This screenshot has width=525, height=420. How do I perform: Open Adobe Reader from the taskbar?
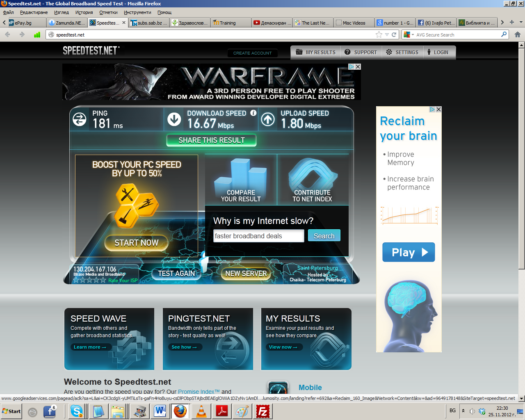[x=222, y=411]
